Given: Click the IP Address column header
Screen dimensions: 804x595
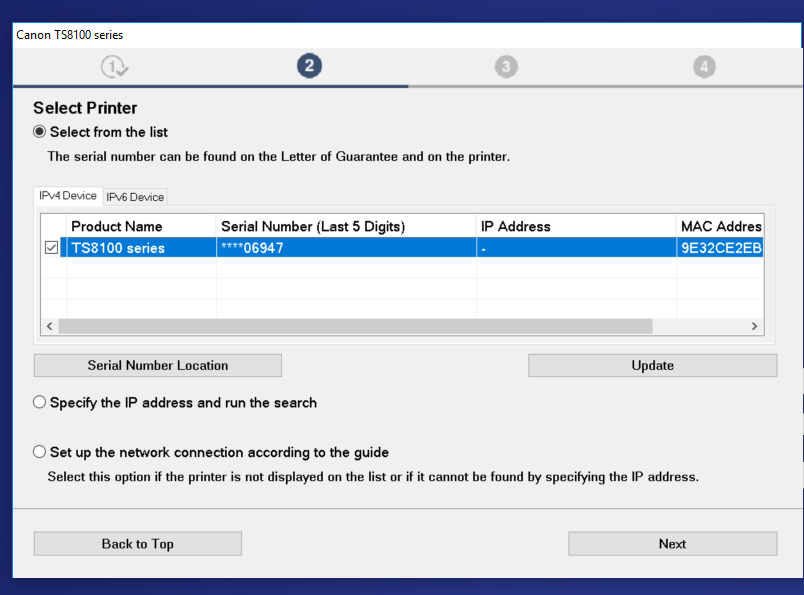Looking at the screenshot, I should [576, 226].
